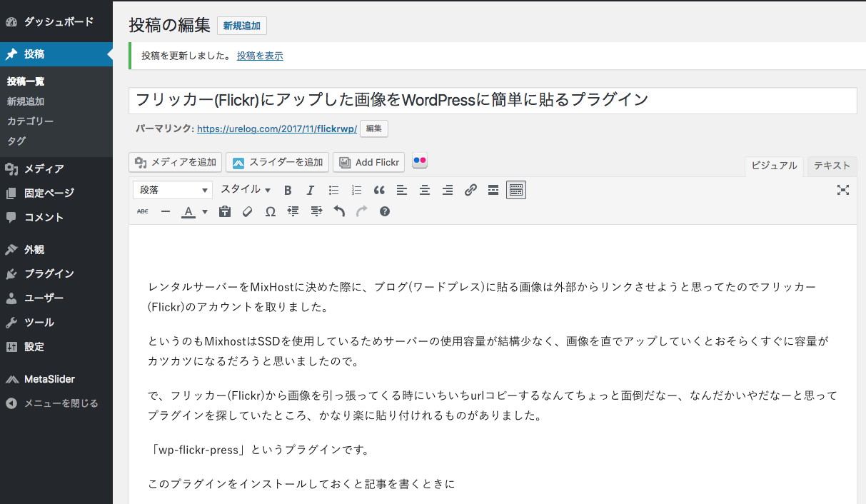Screen dimensions: 866x504
Task: Increase paragraph indent
Action: tap(316, 211)
